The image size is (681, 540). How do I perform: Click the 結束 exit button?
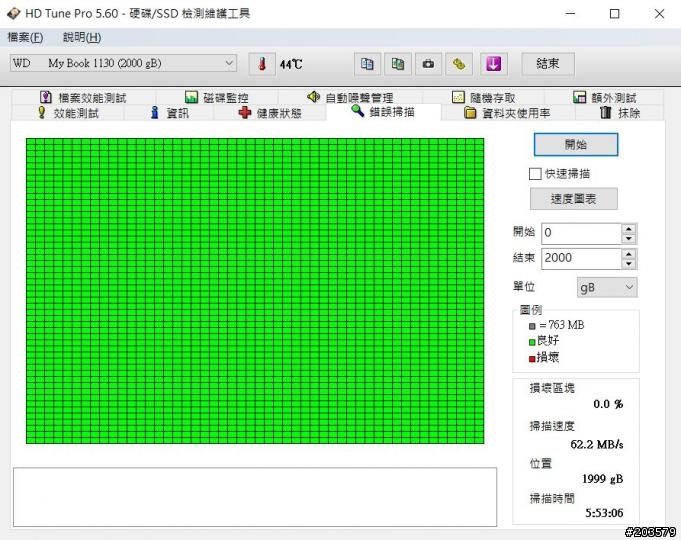548,64
